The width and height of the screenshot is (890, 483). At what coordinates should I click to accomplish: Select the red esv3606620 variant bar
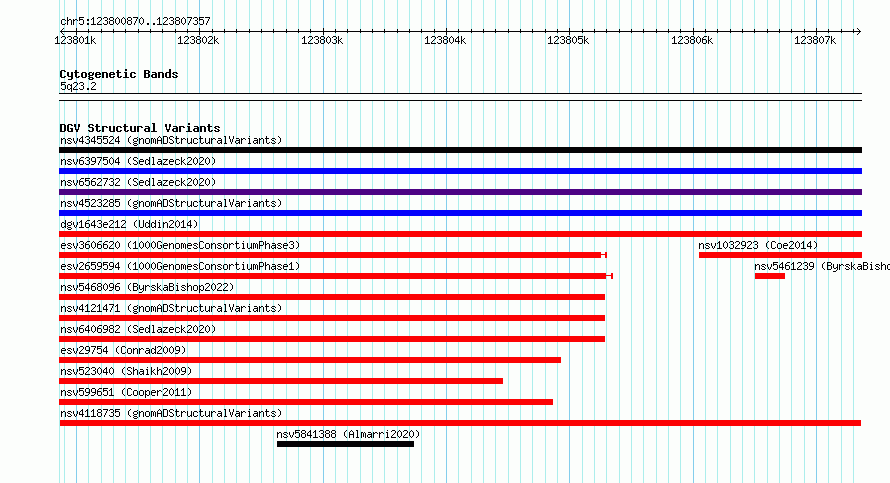tap(333, 255)
